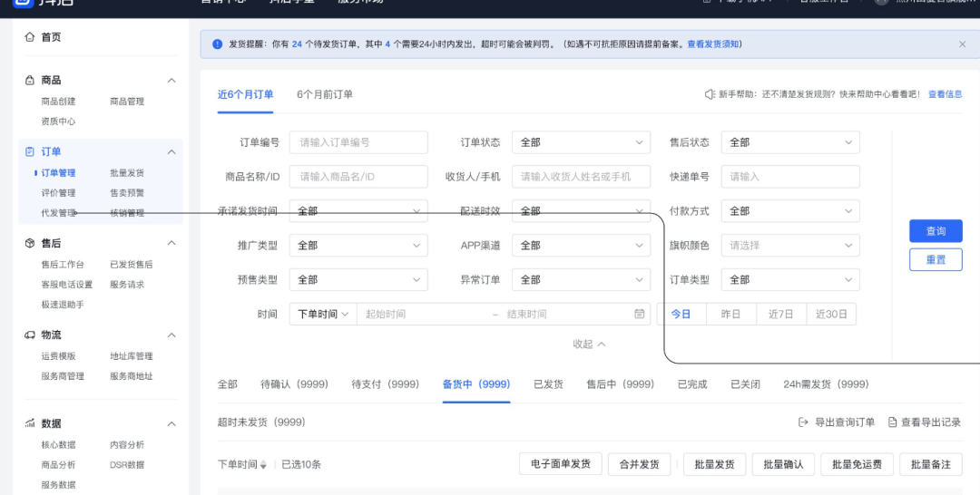Click the 数据 chart icon in sidebar
Image resolution: width=980 pixels, height=495 pixels.
tap(30, 423)
